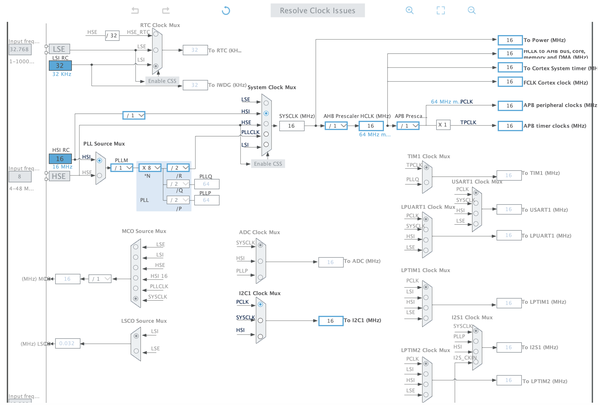Select HSE in System Clock Mux
This screenshot has height=405, width=600.
point(266,124)
